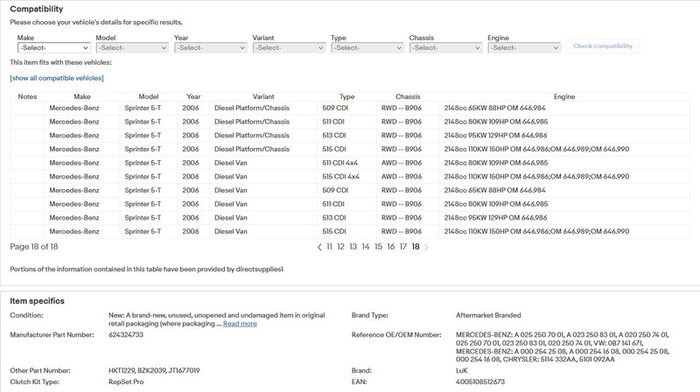The image size is (700, 392).
Task: Click the next page arrow
Action: pos(426,247)
